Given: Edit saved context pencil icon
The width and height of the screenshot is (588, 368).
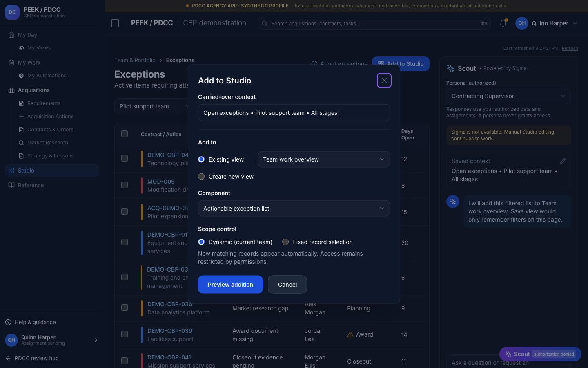Looking at the screenshot, I should click(x=562, y=161).
